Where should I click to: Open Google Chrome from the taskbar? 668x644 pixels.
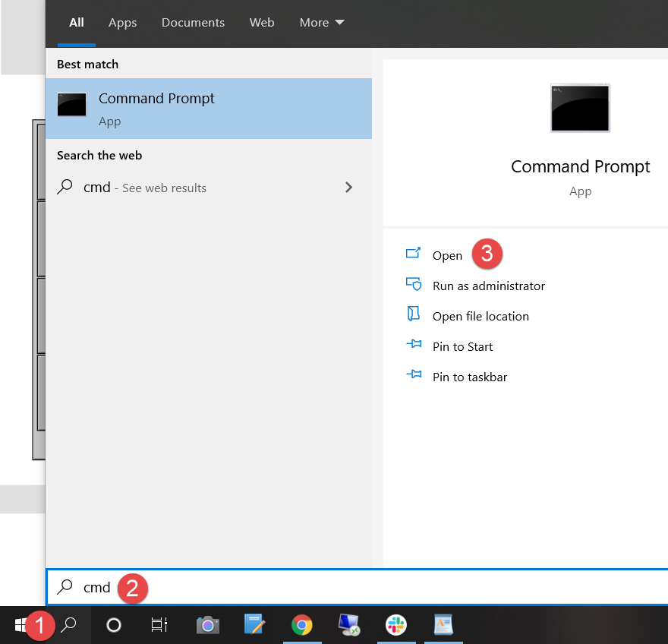pyautogui.click(x=301, y=625)
